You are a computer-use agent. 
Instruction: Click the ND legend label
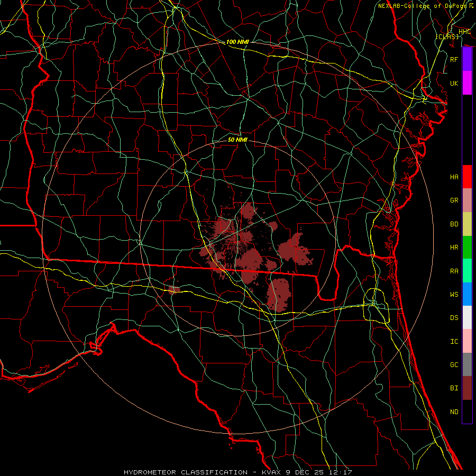coord(454,412)
